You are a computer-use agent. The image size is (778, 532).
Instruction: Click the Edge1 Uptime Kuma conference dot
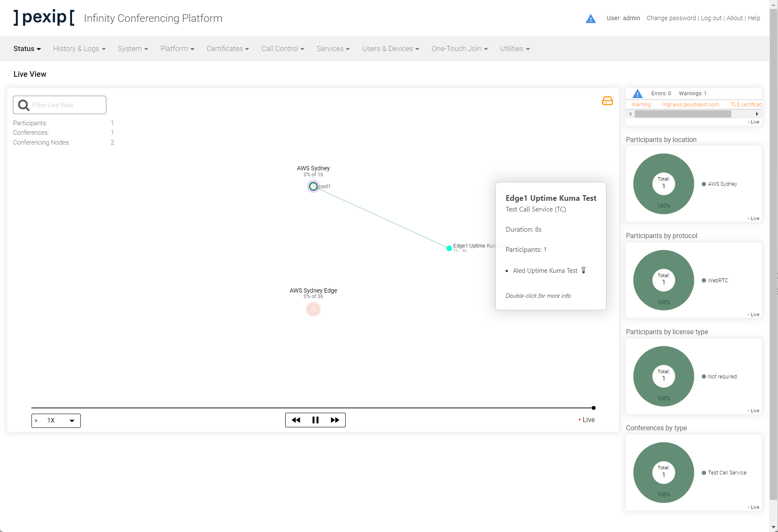449,248
